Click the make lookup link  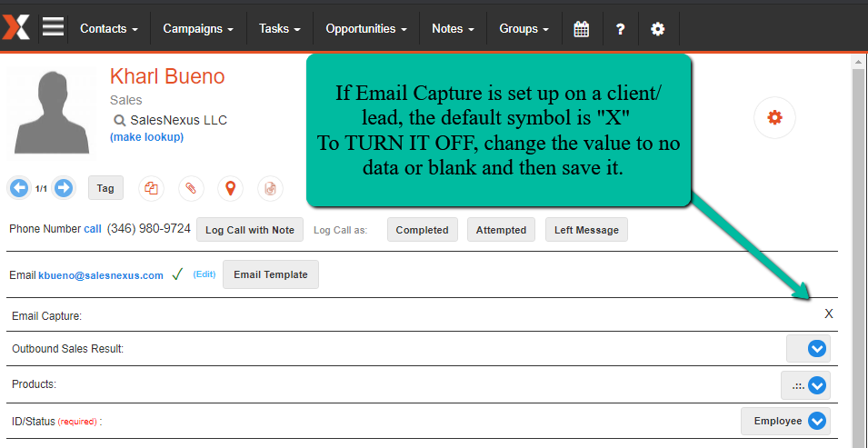146,137
